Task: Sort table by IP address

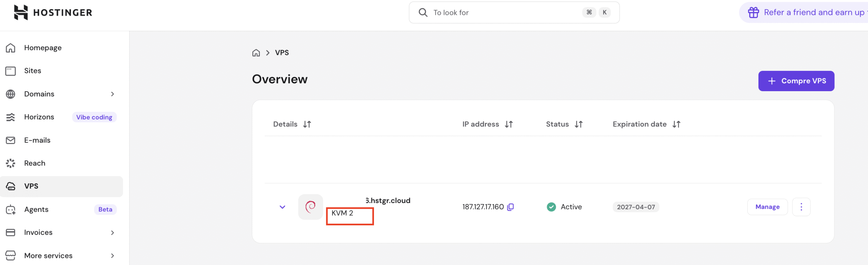Action: 509,124
